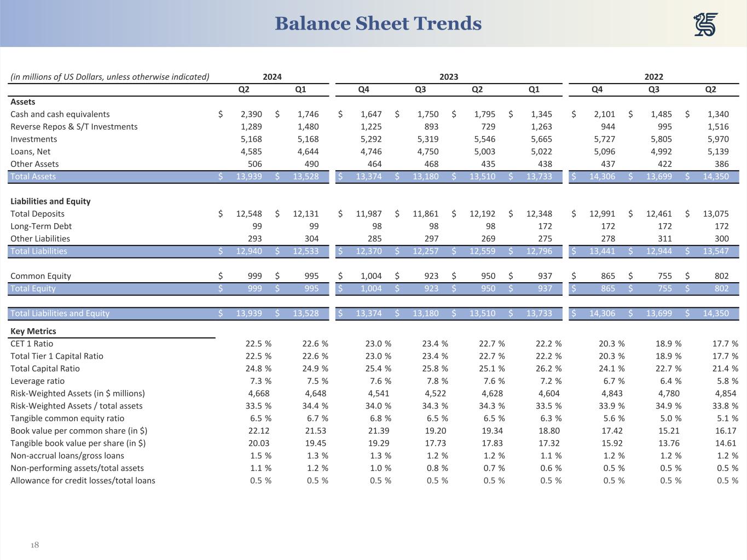
Task: Click the 2022 year column header
Action: click(x=654, y=77)
